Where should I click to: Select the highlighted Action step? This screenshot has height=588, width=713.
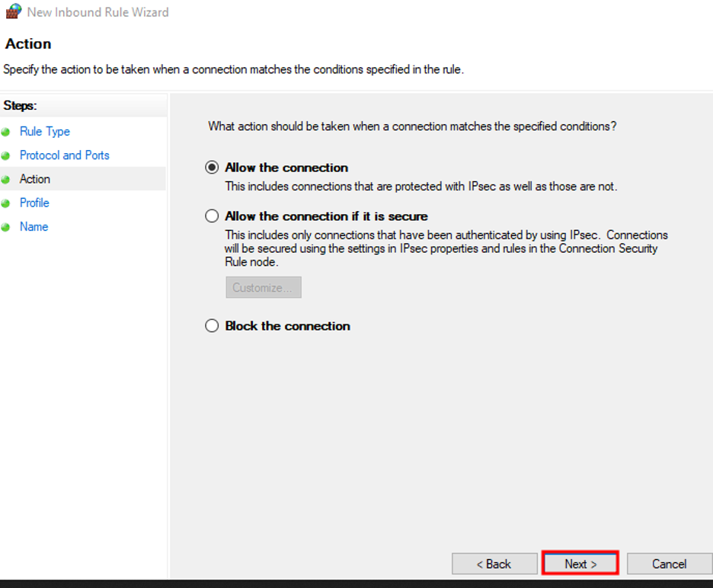coord(34,178)
